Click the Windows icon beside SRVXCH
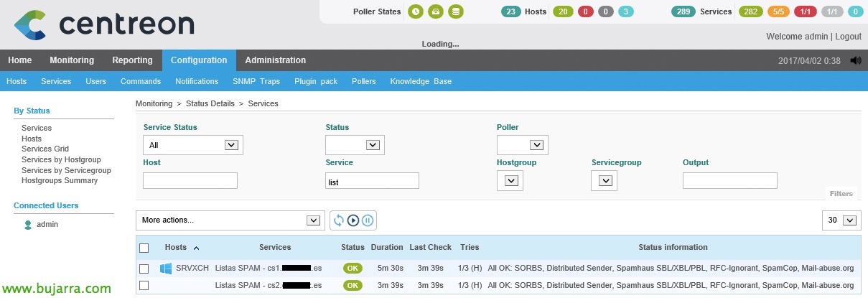This screenshot has width=868, height=298. point(166,268)
